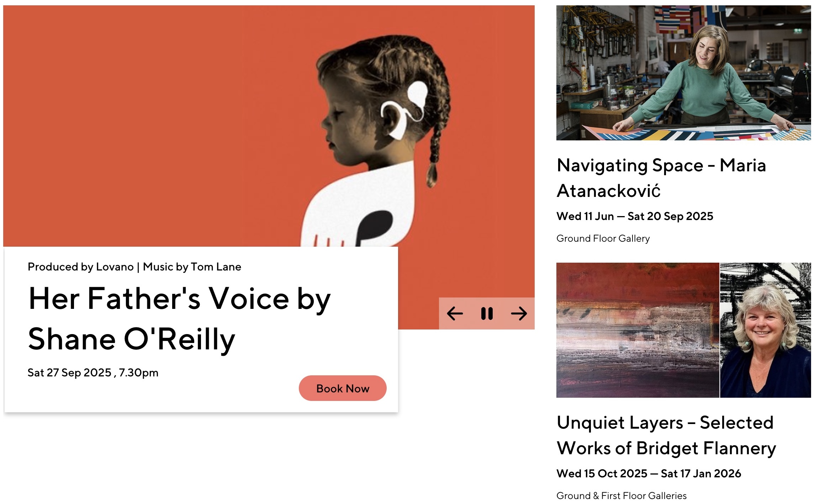Go to the previous carousel slide
815x504 pixels.
coord(455,313)
